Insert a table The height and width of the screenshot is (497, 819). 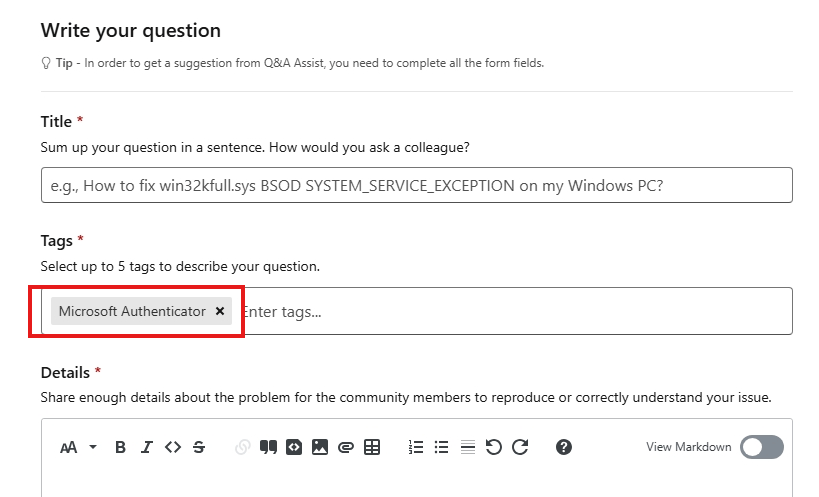pyautogui.click(x=372, y=447)
